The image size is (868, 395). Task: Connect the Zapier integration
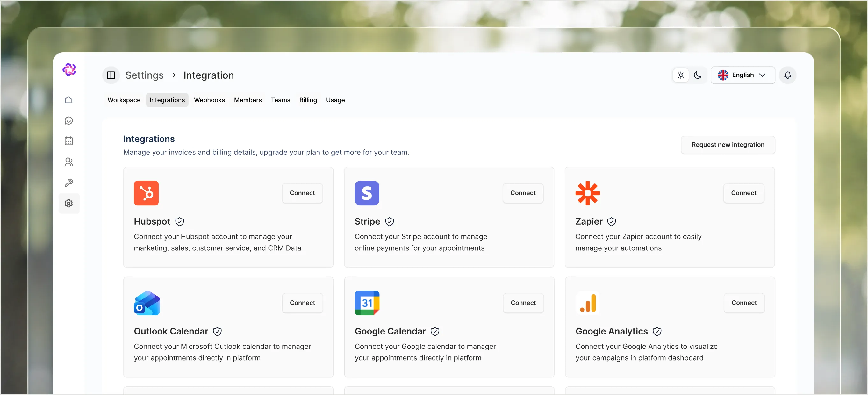click(744, 193)
